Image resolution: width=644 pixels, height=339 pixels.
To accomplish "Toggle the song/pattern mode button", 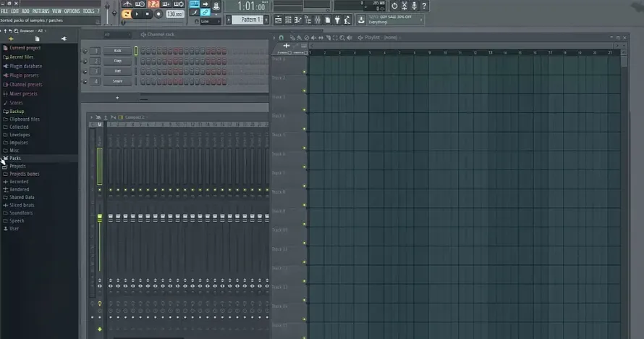I will (127, 14).
